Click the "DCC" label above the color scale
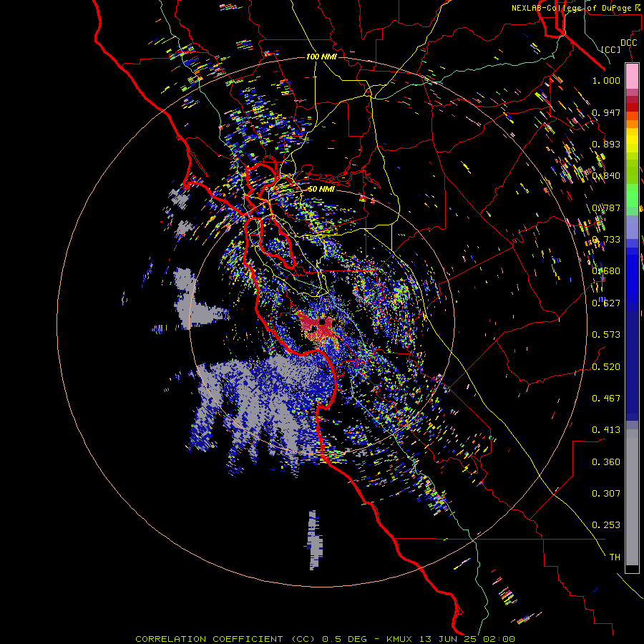Viewport: 644px width, 644px height. (628, 43)
